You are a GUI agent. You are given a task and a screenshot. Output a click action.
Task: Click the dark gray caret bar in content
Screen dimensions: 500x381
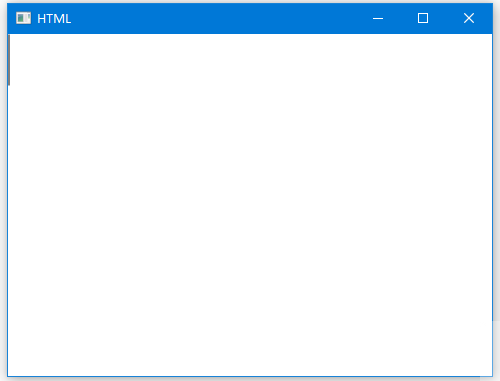click(x=9, y=60)
